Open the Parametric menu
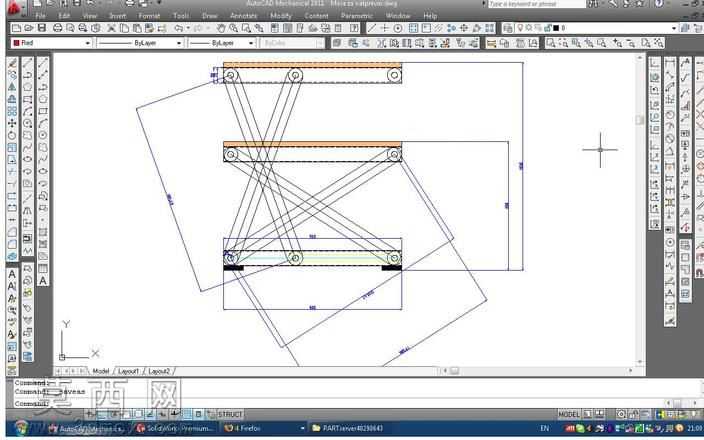Viewport: 704px width, 440px height. pyautogui.click(x=356, y=16)
